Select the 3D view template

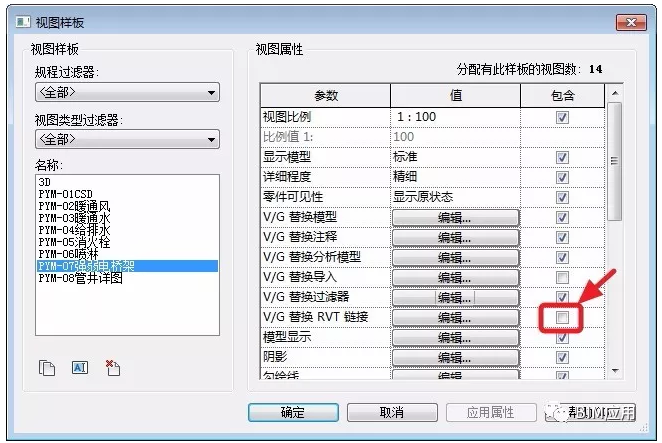click(x=46, y=182)
